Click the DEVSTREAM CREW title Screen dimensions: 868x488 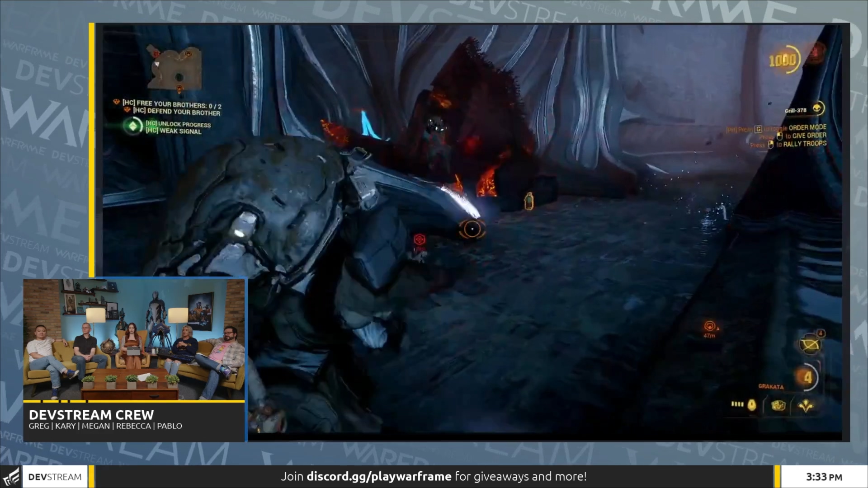pyautogui.click(x=91, y=415)
